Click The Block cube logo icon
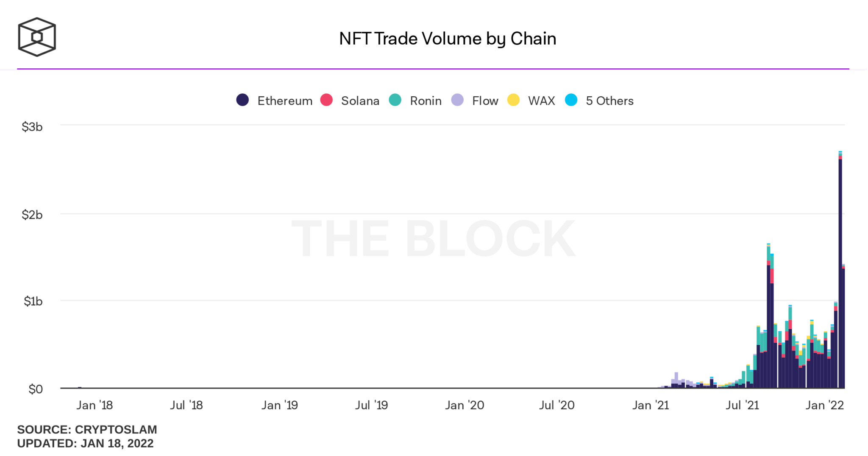The height and width of the screenshot is (456, 868). tap(37, 37)
